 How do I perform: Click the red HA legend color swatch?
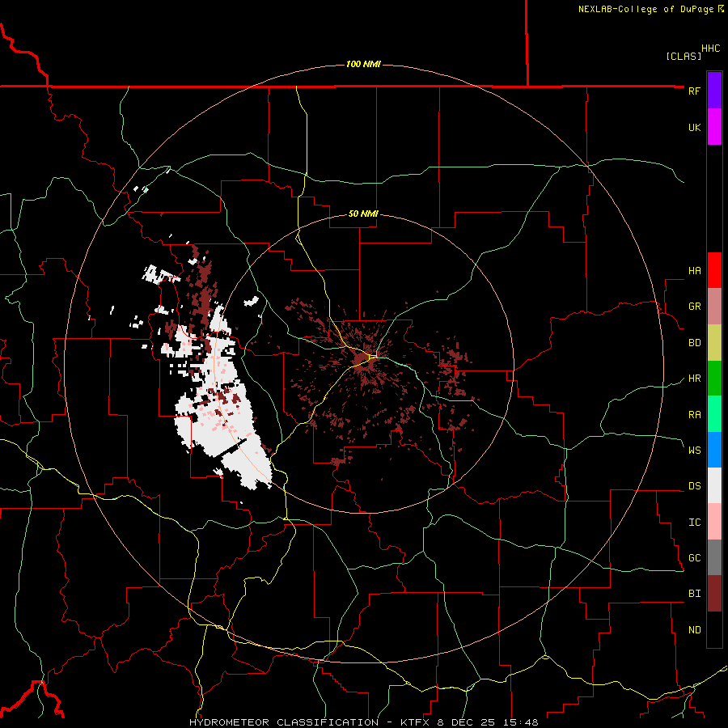point(714,270)
